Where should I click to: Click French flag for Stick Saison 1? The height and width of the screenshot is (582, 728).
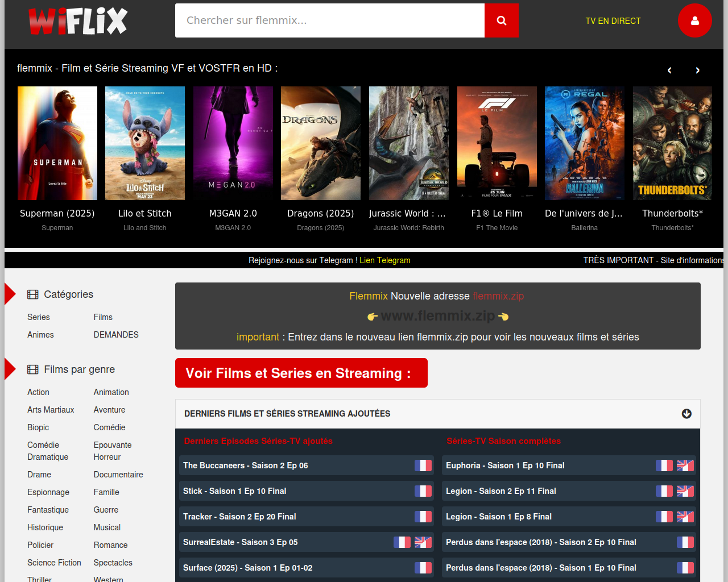[x=423, y=491]
